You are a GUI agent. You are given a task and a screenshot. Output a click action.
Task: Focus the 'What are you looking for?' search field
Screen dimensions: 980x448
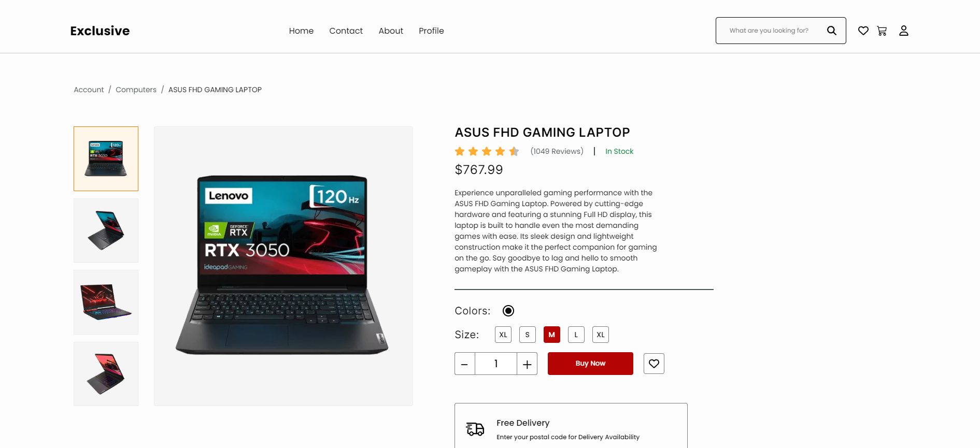point(769,31)
